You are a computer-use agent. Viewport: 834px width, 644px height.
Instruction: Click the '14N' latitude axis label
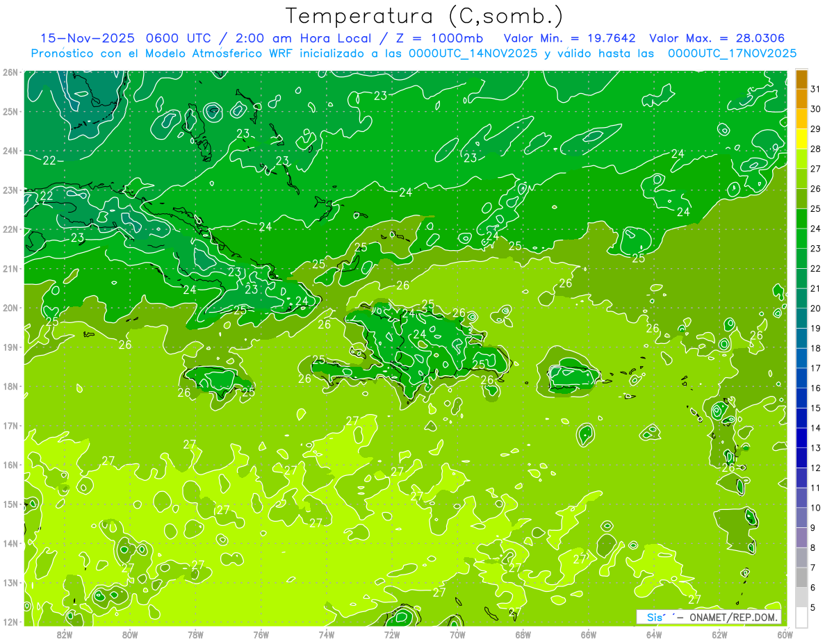11,543
